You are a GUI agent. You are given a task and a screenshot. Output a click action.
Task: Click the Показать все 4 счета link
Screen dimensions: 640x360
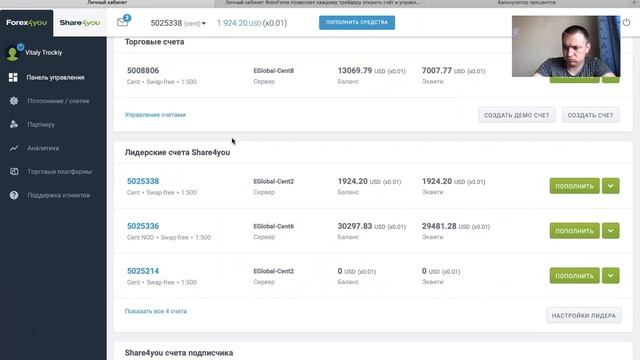(156, 311)
